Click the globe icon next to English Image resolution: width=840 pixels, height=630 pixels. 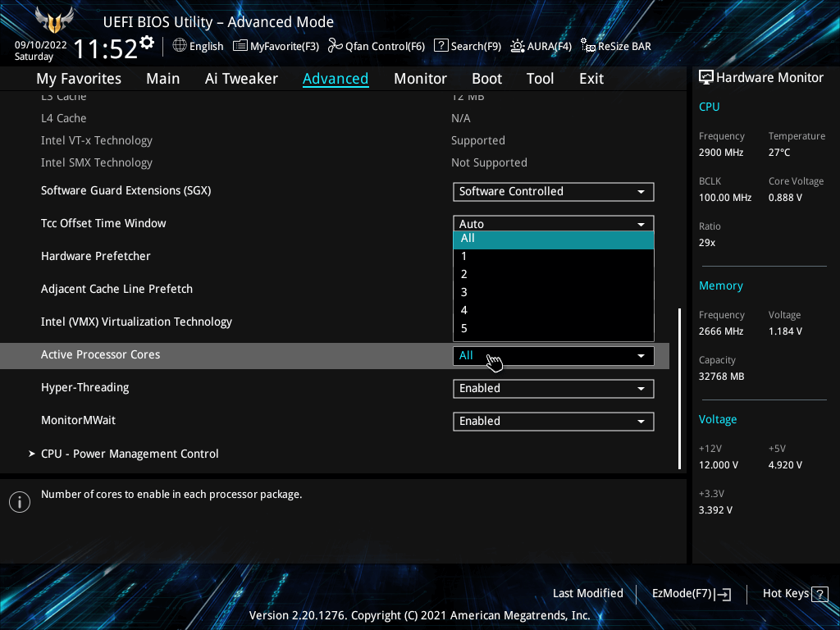(x=180, y=46)
